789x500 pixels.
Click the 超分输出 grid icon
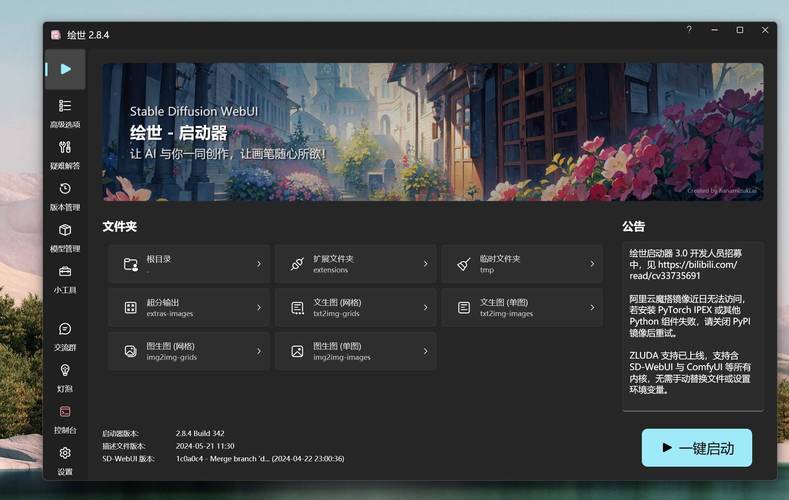point(131,307)
